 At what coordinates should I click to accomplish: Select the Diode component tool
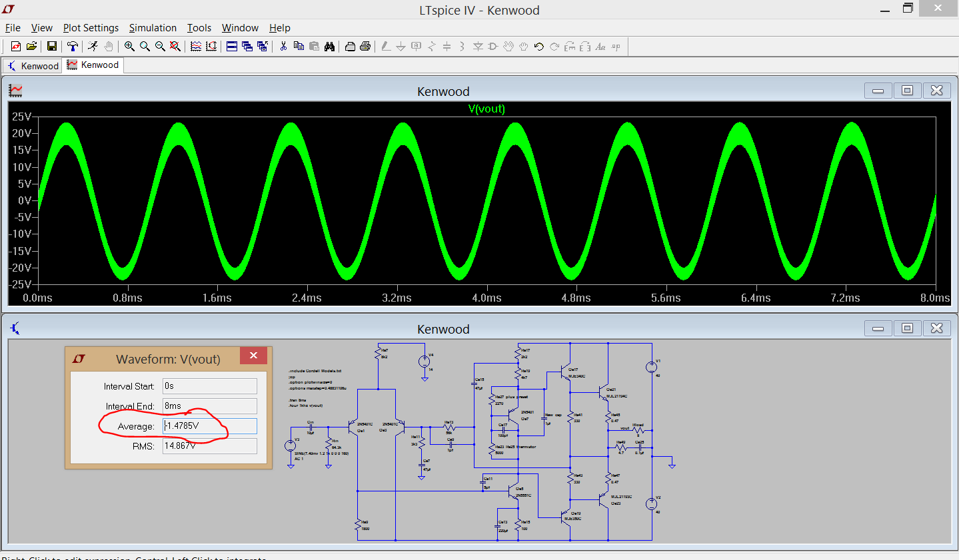pos(478,47)
